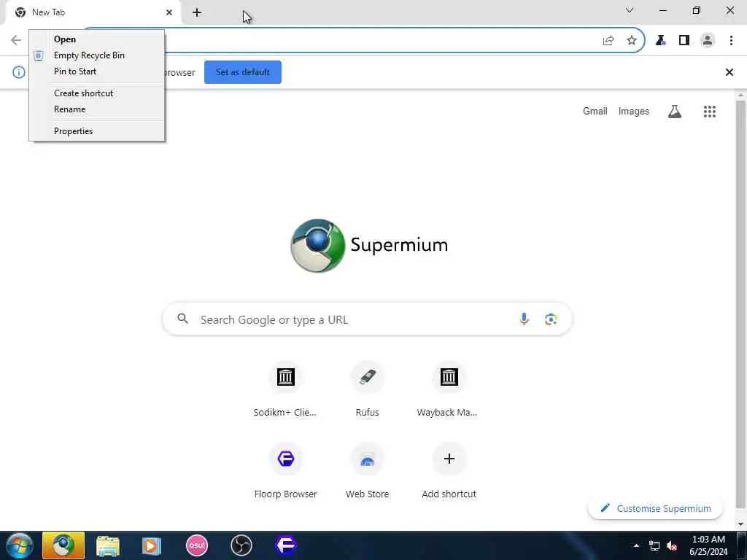
Task: Open the Images link
Action: click(x=633, y=112)
